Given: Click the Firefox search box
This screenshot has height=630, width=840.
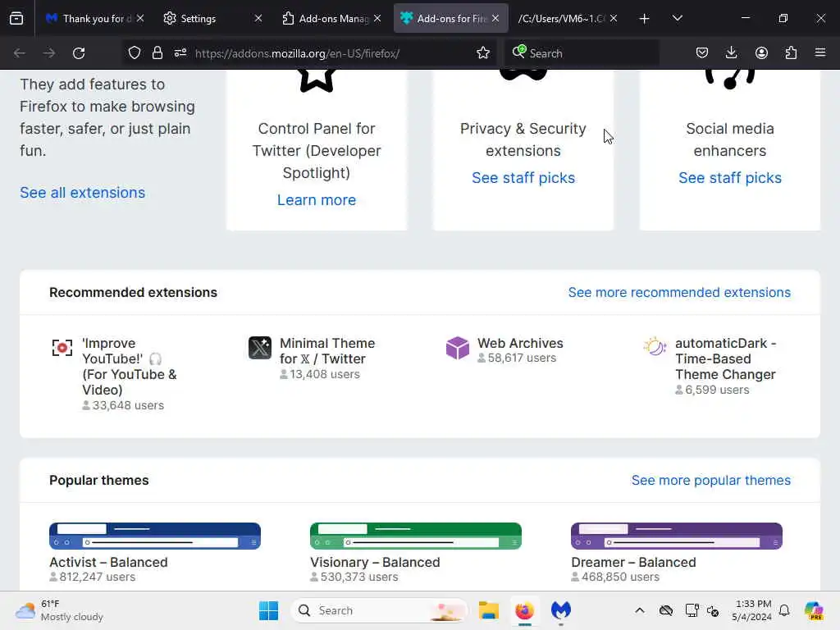Looking at the screenshot, I should pos(582,53).
